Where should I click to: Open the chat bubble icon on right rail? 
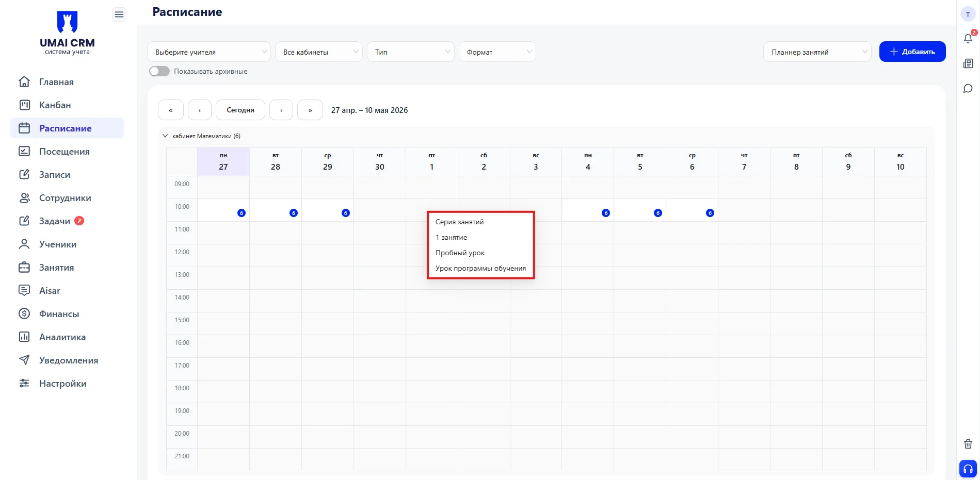968,89
